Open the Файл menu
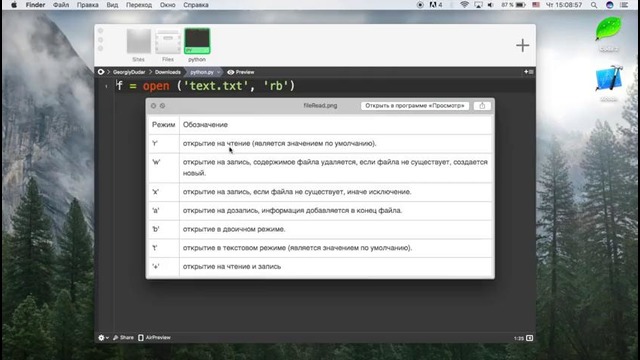The height and width of the screenshot is (360, 640). point(61,5)
